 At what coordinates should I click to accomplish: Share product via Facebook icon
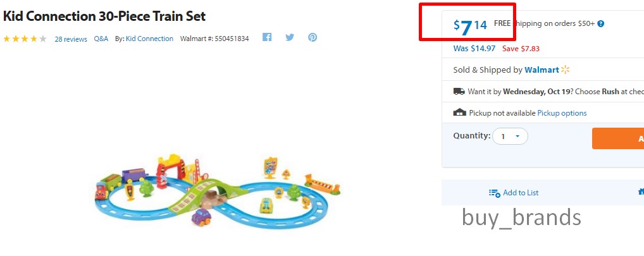coord(267,37)
